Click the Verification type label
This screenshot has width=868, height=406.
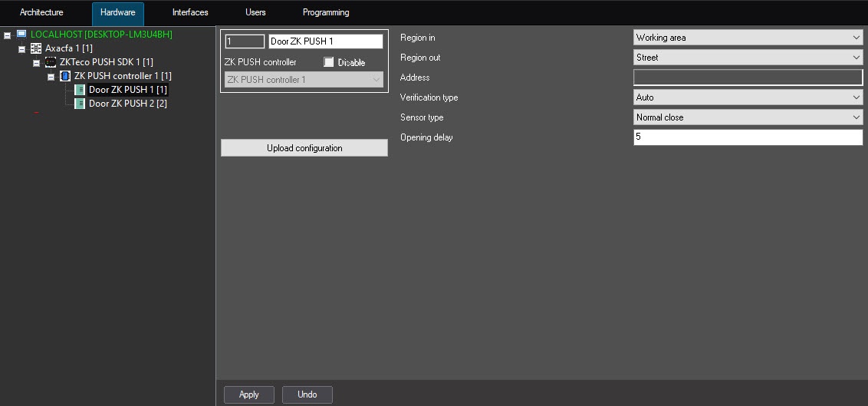tap(429, 97)
